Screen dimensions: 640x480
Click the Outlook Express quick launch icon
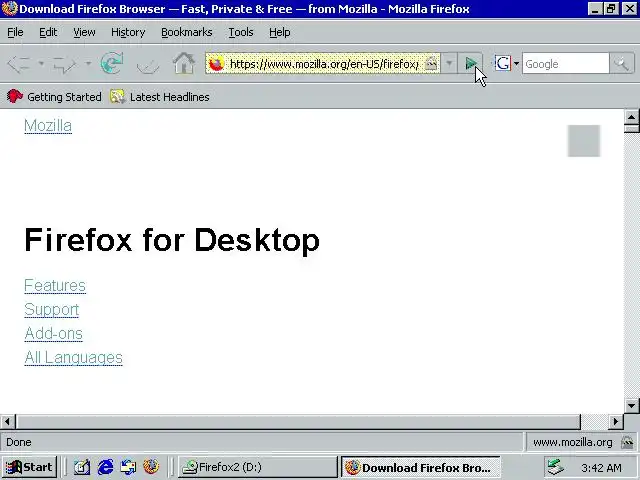pyautogui.click(x=128, y=467)
